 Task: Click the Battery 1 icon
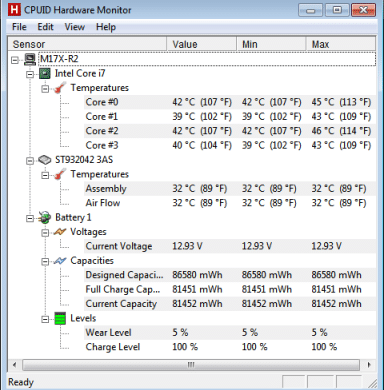pyautogui.click(x=44, y=217)
